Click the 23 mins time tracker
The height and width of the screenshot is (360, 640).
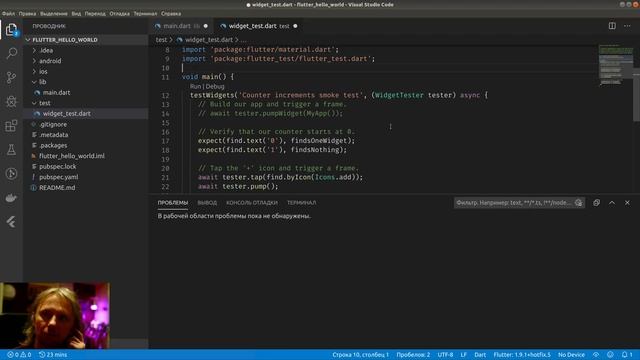pos(53,355)
